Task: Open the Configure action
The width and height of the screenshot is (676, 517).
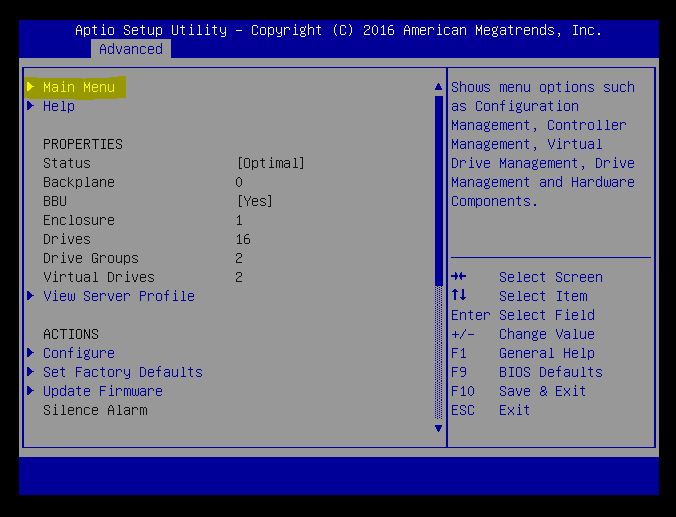Action: pos(79,353)
